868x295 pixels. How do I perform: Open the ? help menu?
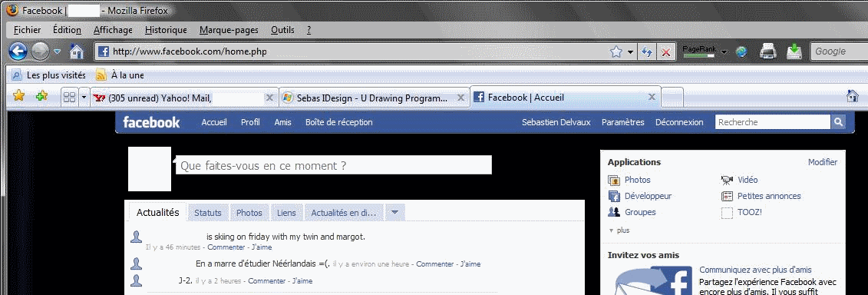tap(309, 30)
